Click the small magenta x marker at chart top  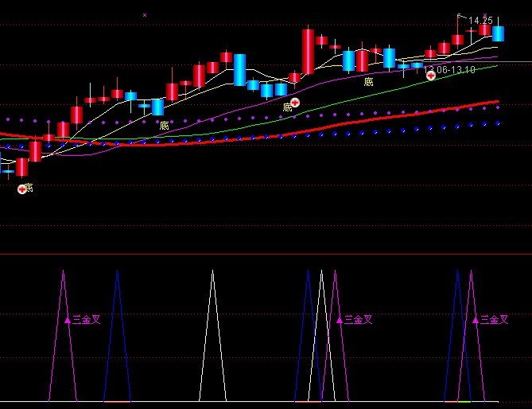pos(145,15)
